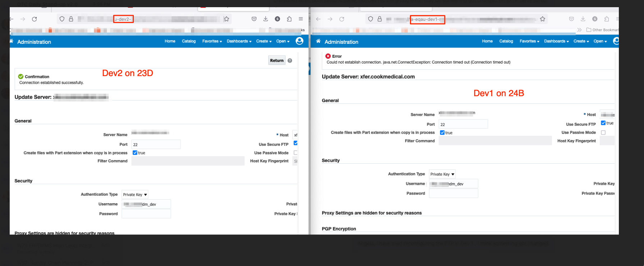Open extensions puzzle icon in left browser
The height and width of the screenshot is (266, 644).
point(289,19)
